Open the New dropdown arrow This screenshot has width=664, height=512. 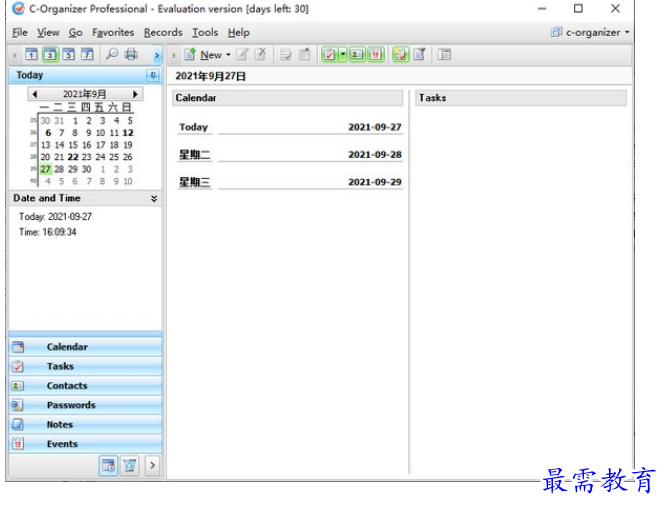pos(228,55)
